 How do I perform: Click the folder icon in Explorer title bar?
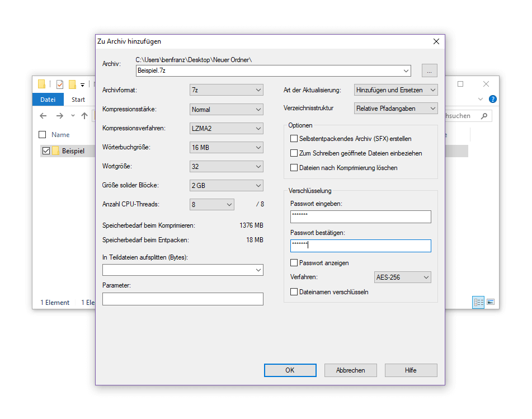click(42, 84)
